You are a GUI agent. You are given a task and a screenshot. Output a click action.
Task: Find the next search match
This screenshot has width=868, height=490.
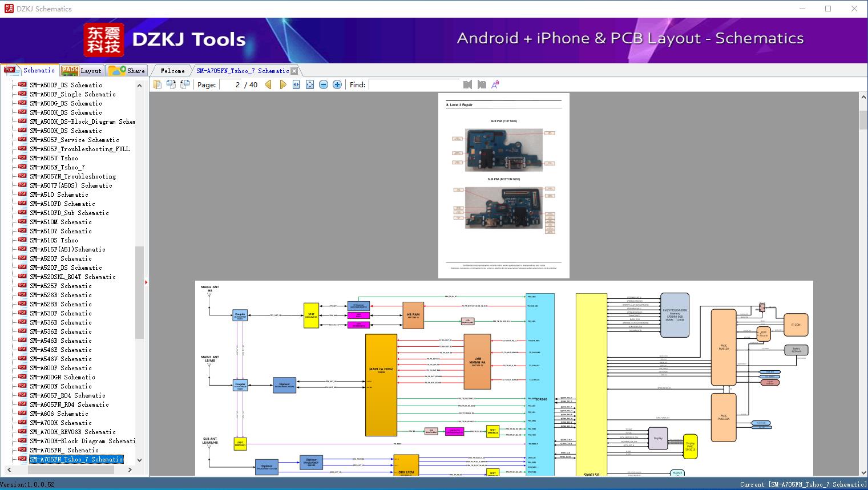click(x=482, y=84)
